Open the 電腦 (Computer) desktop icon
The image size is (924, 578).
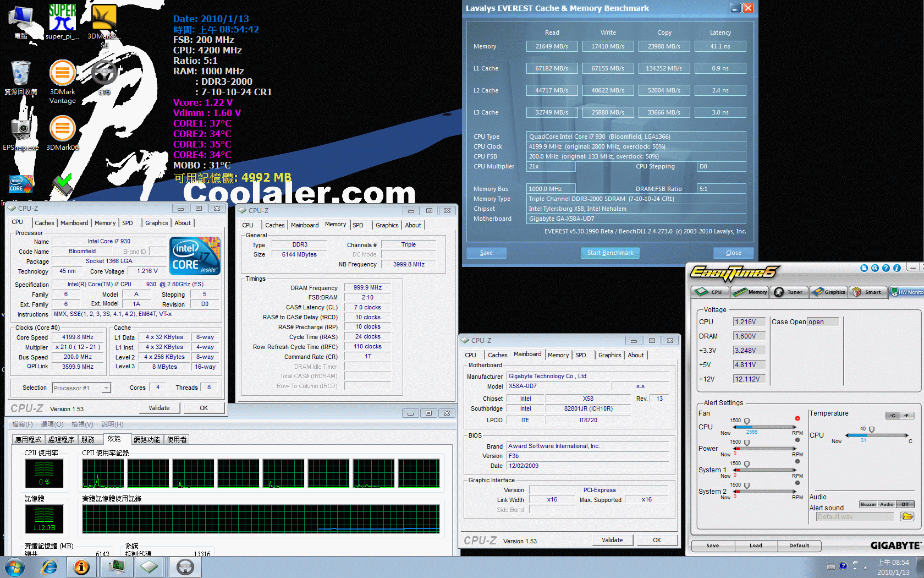click(21, 22)
